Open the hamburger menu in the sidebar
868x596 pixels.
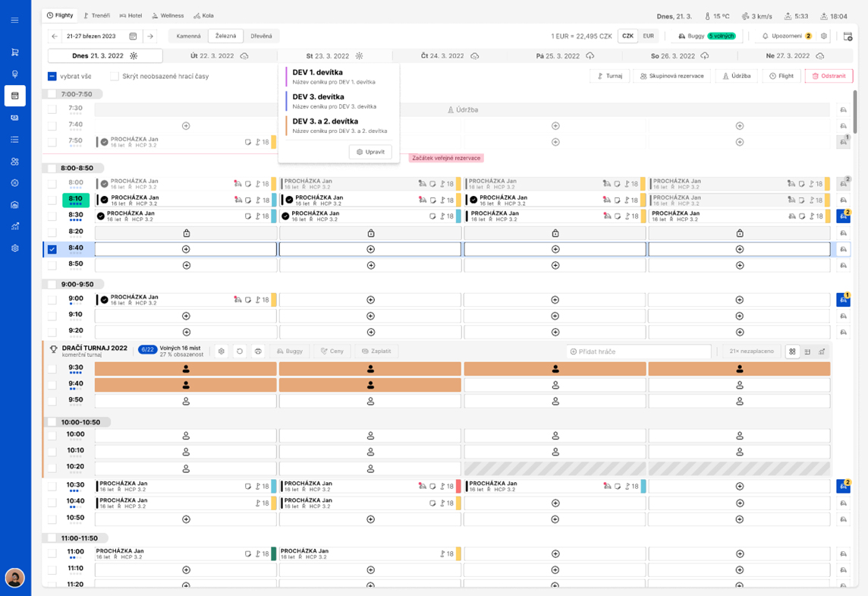pyautogui.click(x=14, y=20)
